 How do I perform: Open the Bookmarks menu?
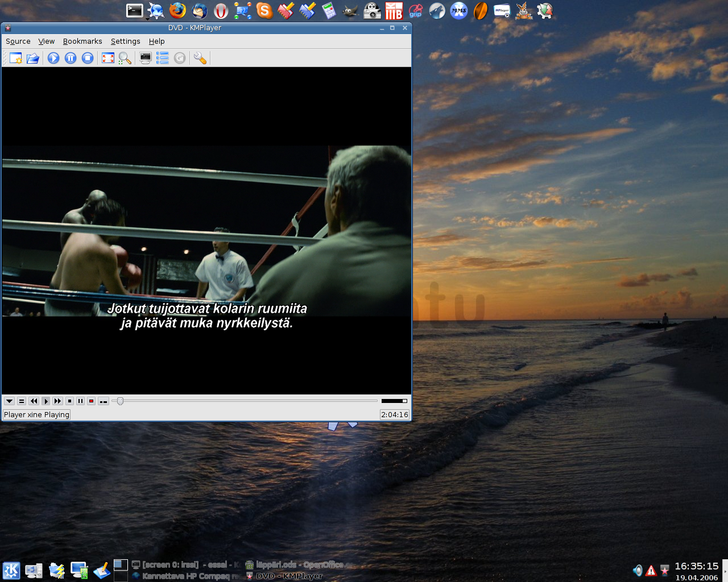pos(82,41)
